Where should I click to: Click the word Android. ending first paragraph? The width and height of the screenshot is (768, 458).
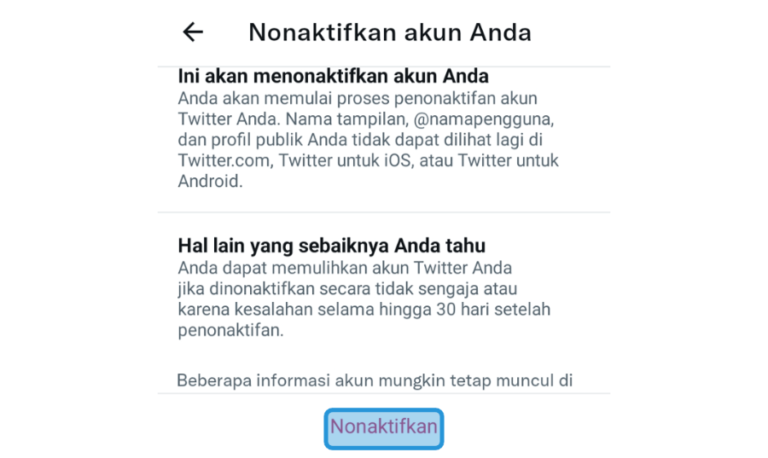(x=210, y=181)
